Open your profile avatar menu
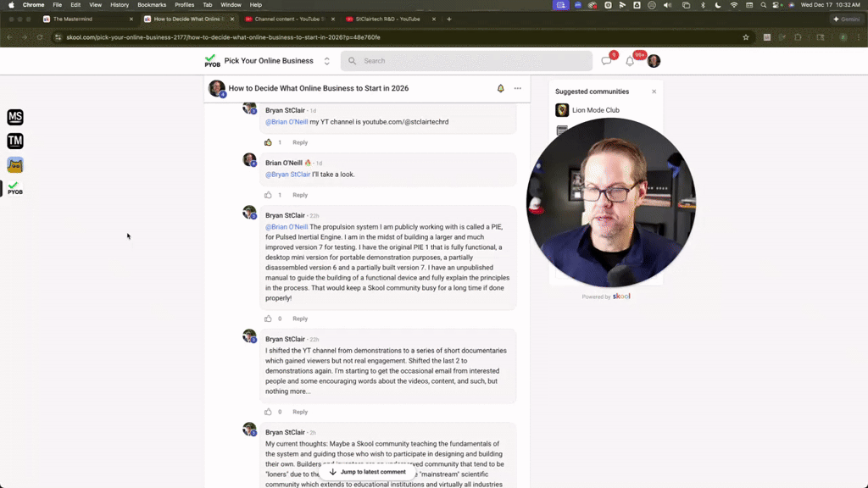 tap(654, 60)
